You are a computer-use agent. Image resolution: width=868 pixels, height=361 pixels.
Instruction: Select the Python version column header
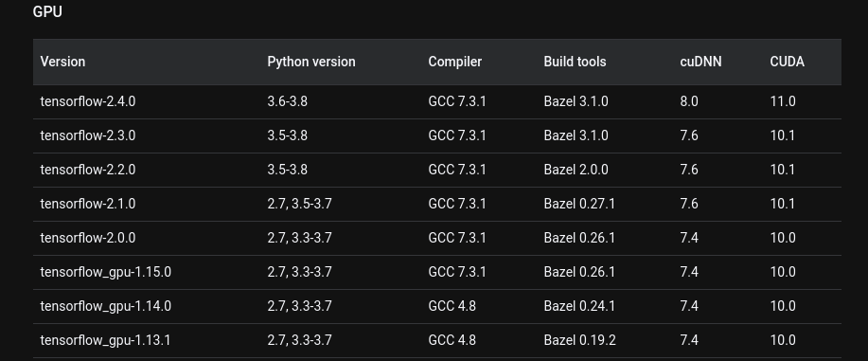click(311, 62)
